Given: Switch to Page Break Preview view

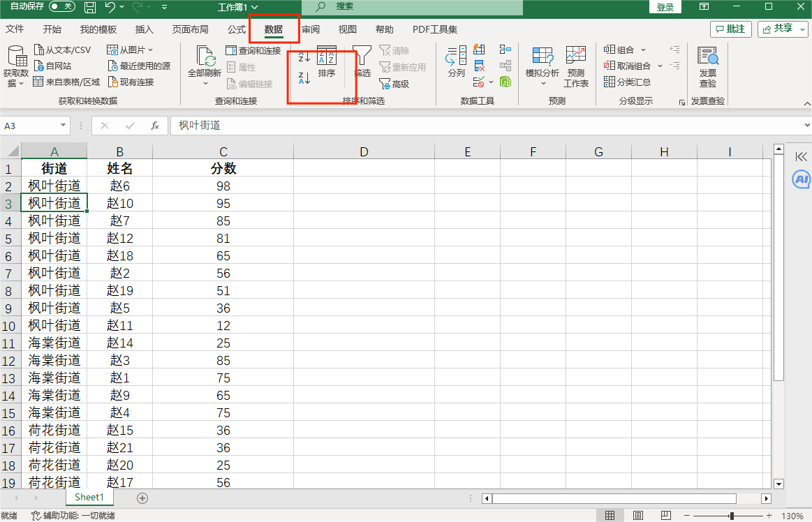Looking at the screenshot, I should tap(665, 516).
